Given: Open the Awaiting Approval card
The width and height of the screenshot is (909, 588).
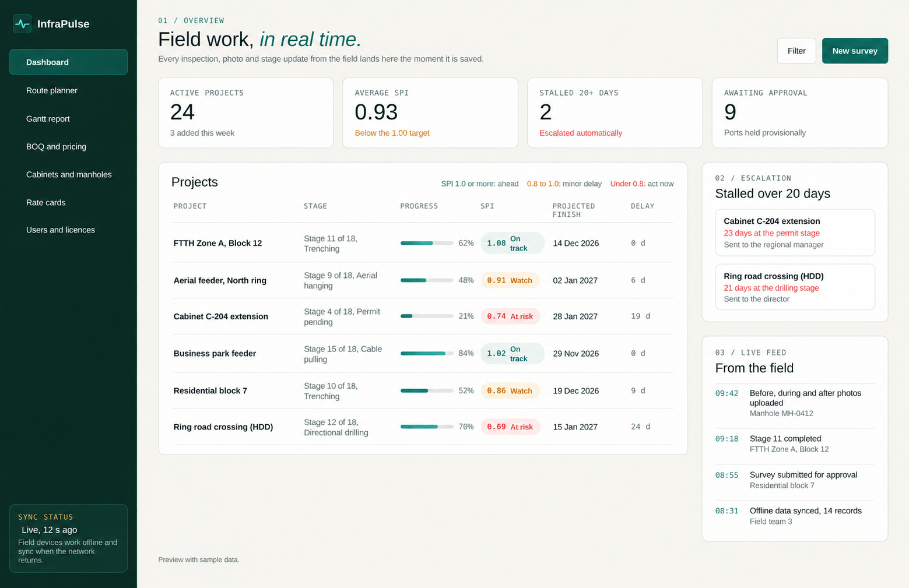Looking at the screenshot, I should point(800,113).
